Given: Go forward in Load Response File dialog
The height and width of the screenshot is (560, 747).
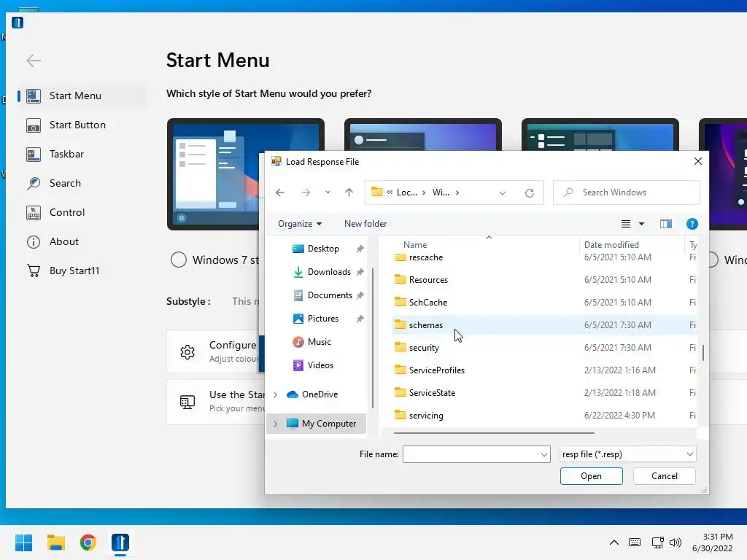Looking at the screenshot, I should [x=306, y=192].
